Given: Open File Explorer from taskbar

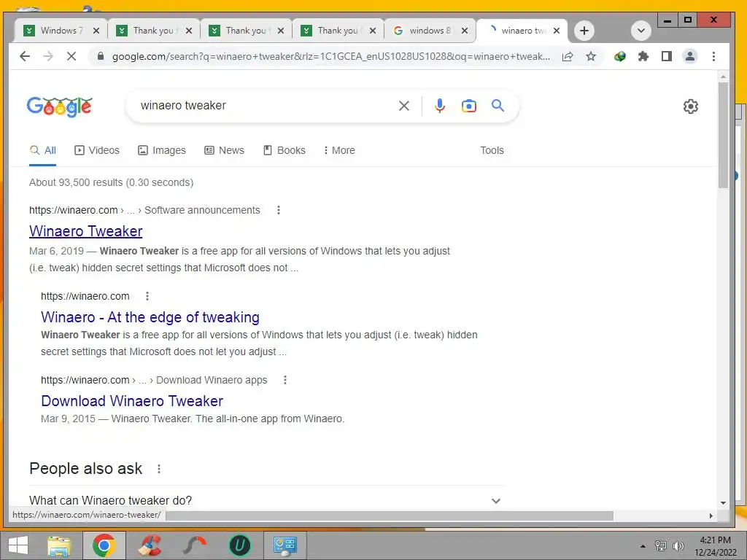Looking at the screenshot, I should [59, 545].
